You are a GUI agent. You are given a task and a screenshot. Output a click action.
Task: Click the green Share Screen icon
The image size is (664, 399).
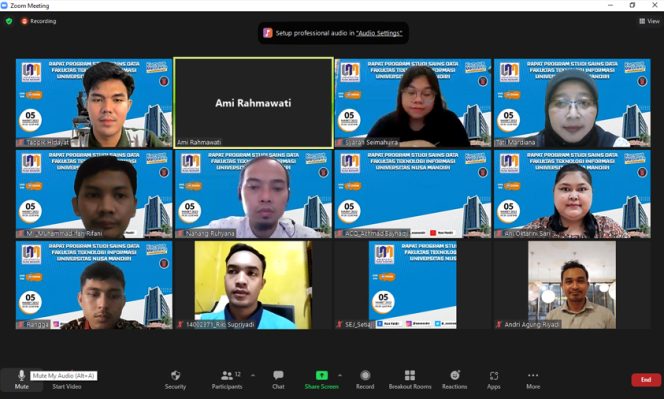coord(321,375)
